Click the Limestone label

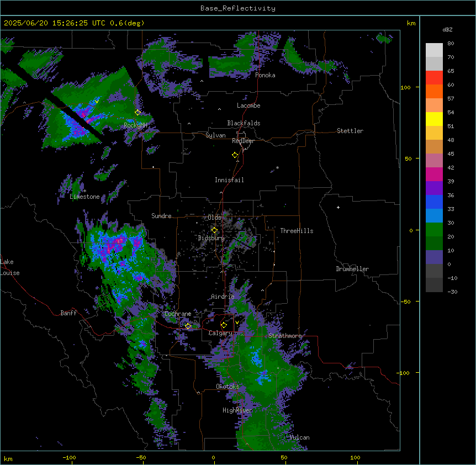[84, 197]
